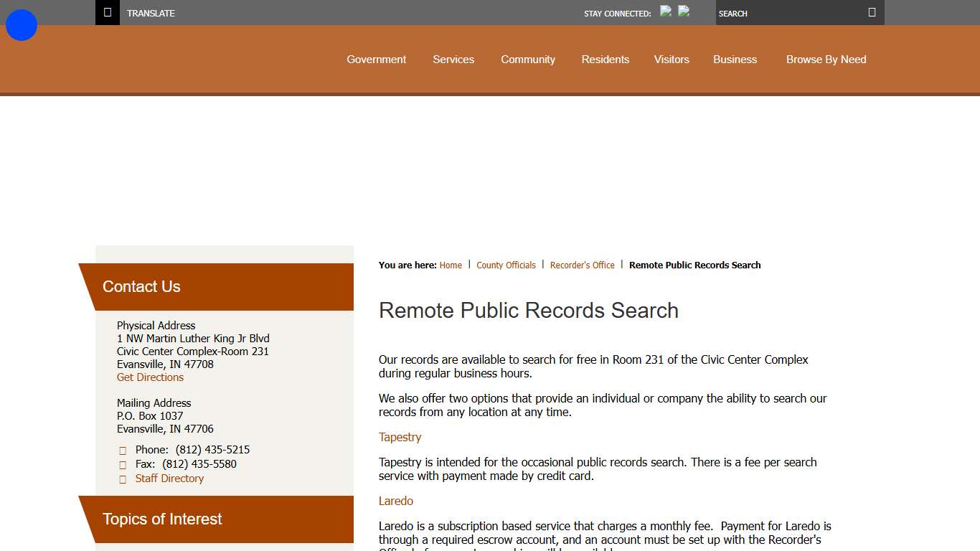Open the Get Directions link
The width and height of the screenshot is (980, 551).
click(x=150, y=377)
